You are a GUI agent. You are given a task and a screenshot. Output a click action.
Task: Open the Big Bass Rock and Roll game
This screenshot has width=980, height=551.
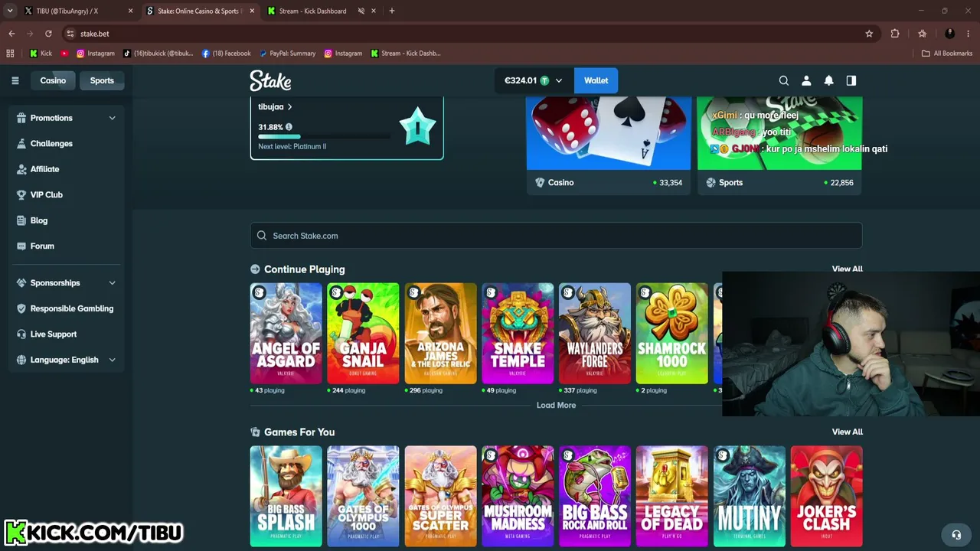pos(595,496)
